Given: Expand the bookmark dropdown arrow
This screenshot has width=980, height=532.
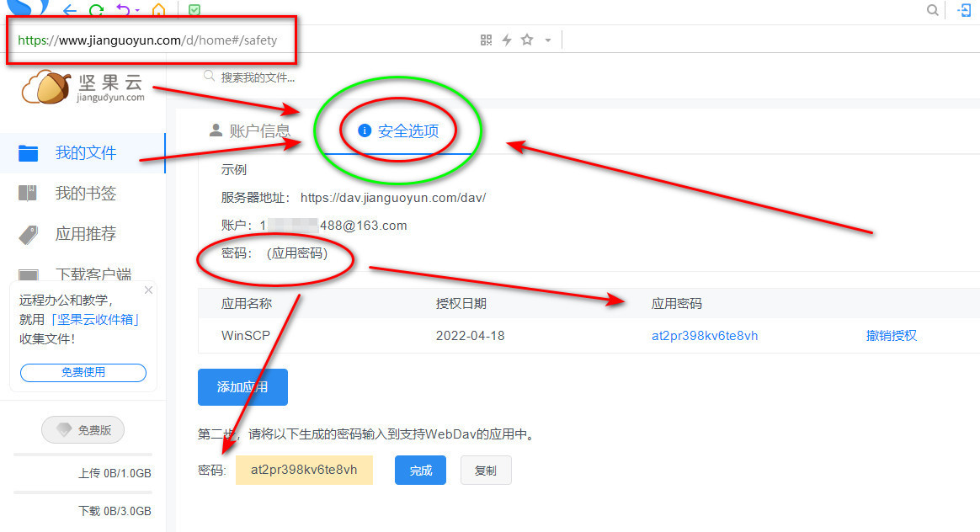Looking at the screenshot, I should point(548,40).
